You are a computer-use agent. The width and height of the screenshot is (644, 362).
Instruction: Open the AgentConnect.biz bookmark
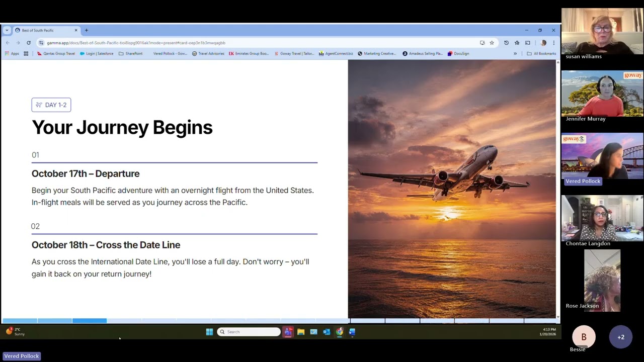(336, 53)
